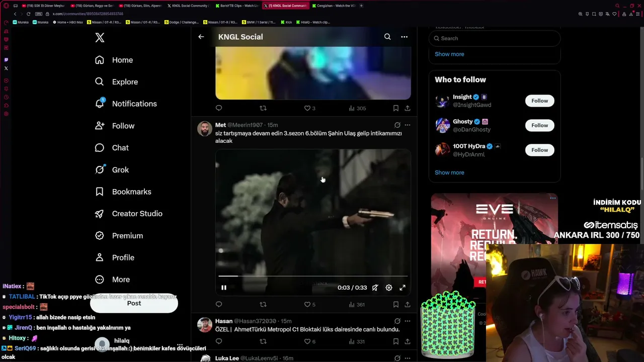The width and height of the screenshot is (644, 362).
Task: Reload the page in the browser toolbar
Action: pos(28,14)
